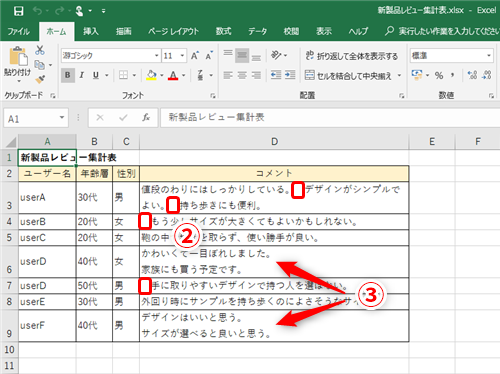The image size is (500, 374).
Task: Click the Insert Function fx icon
Action: click(146, 118)
